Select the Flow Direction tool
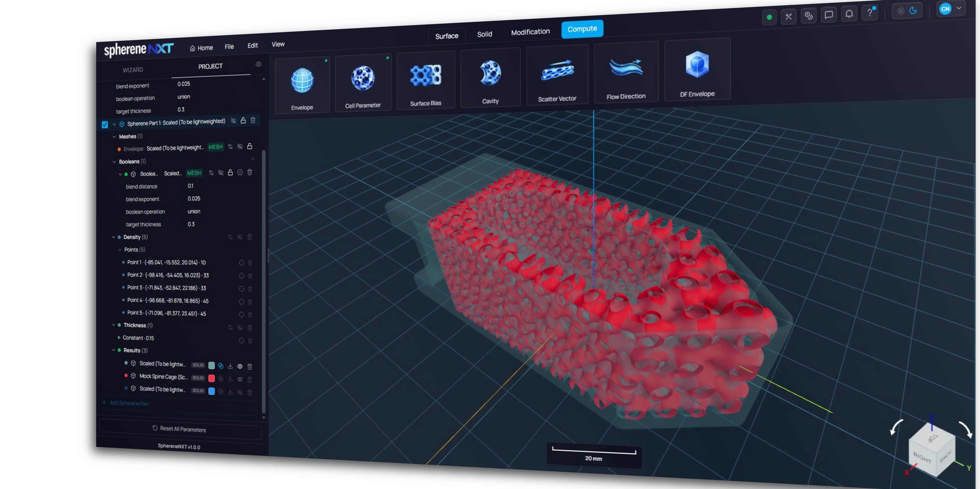 pos(626,72)
